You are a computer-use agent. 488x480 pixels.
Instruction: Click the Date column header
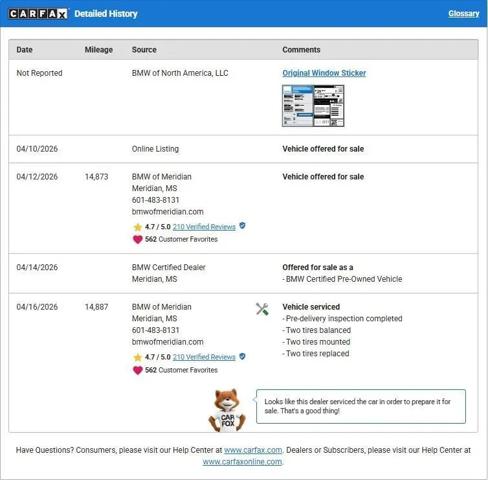pos(24,50)
